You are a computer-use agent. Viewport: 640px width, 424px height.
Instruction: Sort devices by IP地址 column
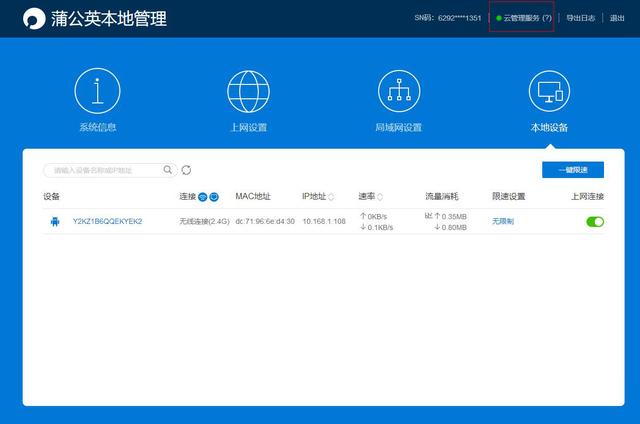point(331,197)
